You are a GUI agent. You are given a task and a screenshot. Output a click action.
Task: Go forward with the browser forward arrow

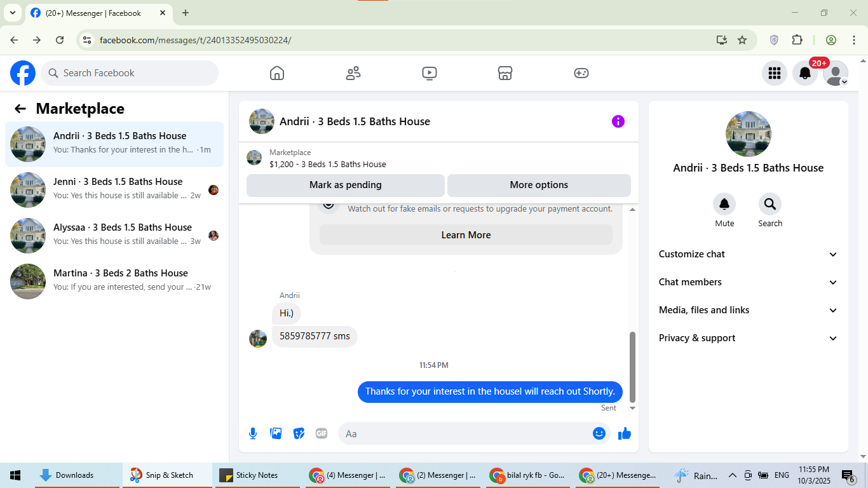[x=37, y=40]
